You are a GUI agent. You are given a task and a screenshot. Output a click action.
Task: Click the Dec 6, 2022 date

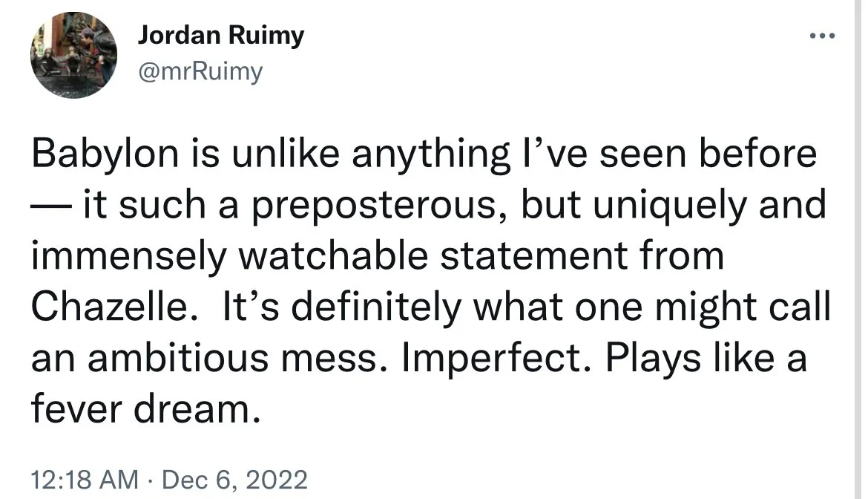tap(234, 479)
